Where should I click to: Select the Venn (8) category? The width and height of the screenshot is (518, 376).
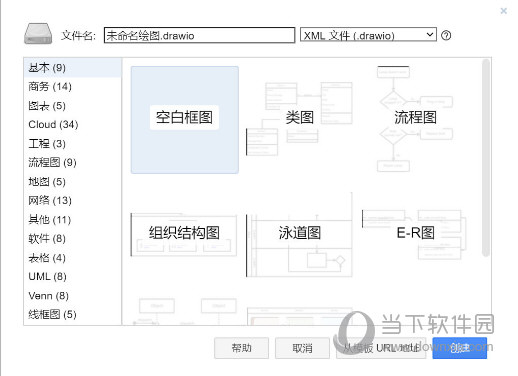(x=73, y=296)
